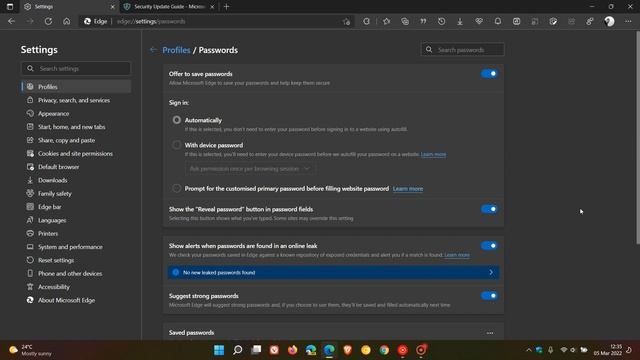Open the Share toolbar icon
This screenshot has width=640, height=360.
(x=590, y=21)
